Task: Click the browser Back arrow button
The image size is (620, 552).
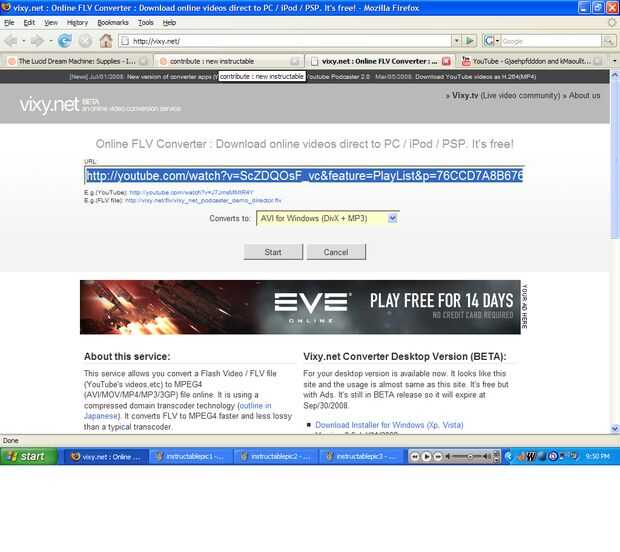Action: (x=11, y=41)
